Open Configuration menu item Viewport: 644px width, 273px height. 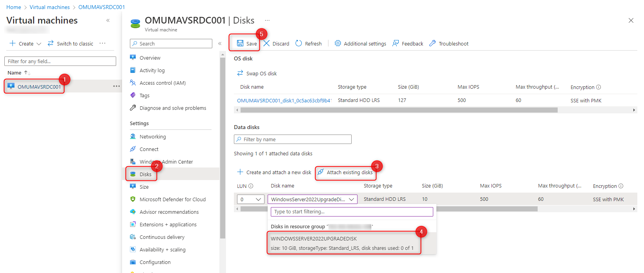(155, 262)
